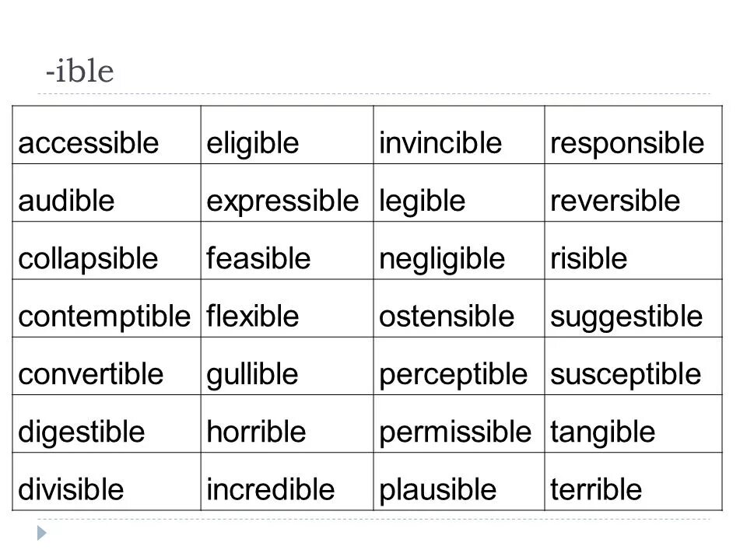Click the word 'collapsible'
The height and width of the screenshot is (560, 747).
tap(88, 259)
